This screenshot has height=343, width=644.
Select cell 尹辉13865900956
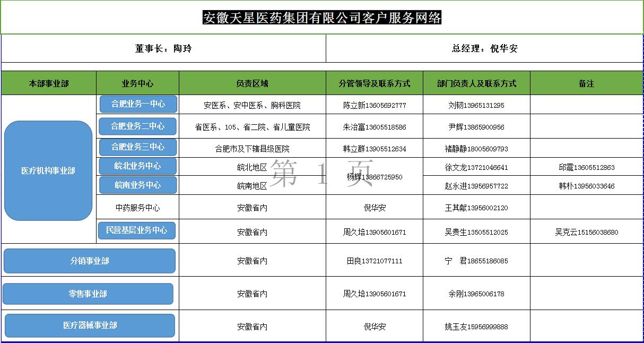point(476,127)
